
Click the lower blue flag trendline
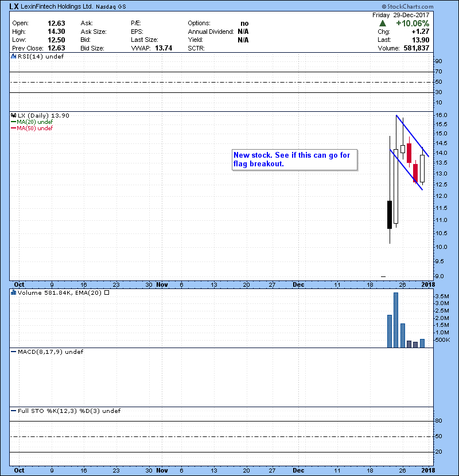coord(406,170)
